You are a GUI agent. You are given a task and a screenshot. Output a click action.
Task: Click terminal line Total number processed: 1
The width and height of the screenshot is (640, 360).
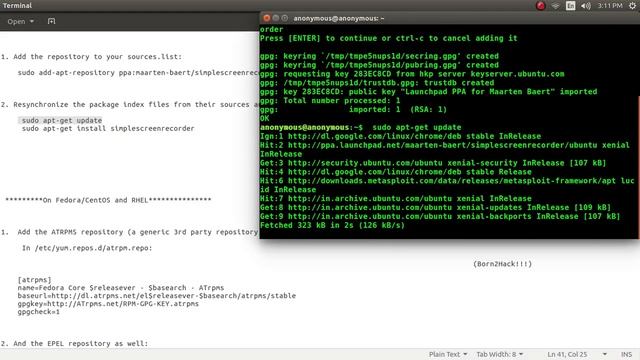pyautogui.click(x=330, y=101)
